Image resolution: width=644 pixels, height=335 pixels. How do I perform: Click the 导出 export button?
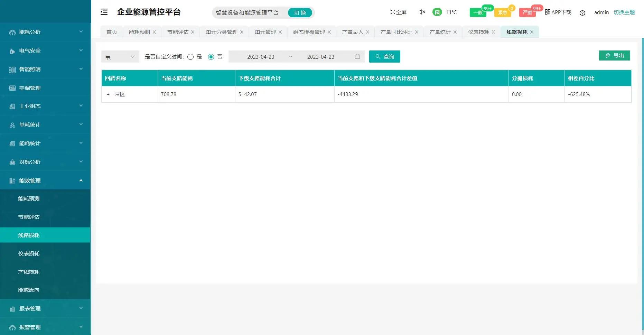(614, 55)
